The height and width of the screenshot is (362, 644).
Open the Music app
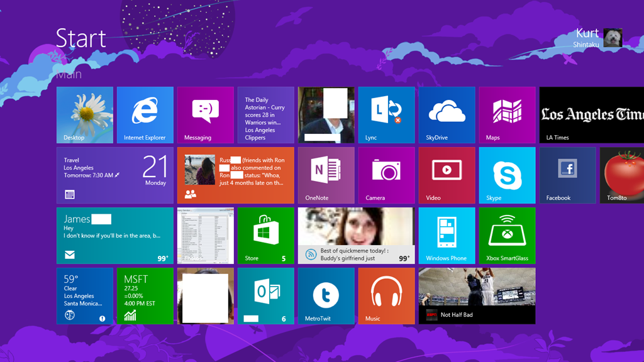pyautogui.click(x=386, y=296)
